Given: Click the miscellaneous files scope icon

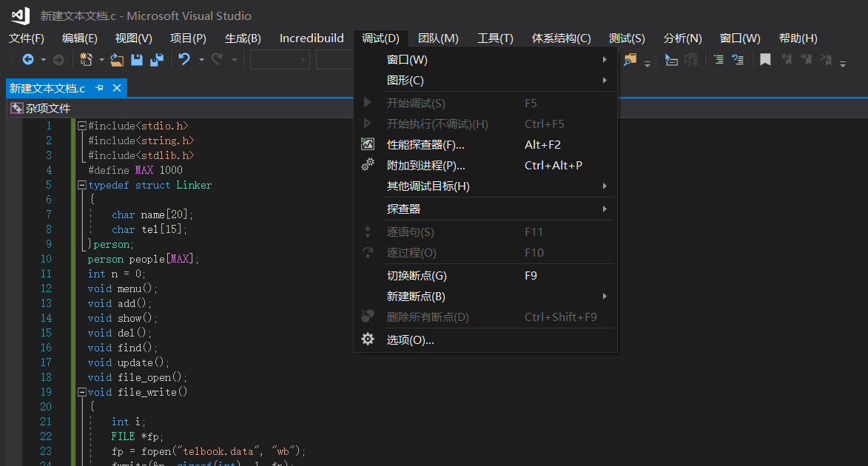Looking at the screenshot, I should point(16,108).
